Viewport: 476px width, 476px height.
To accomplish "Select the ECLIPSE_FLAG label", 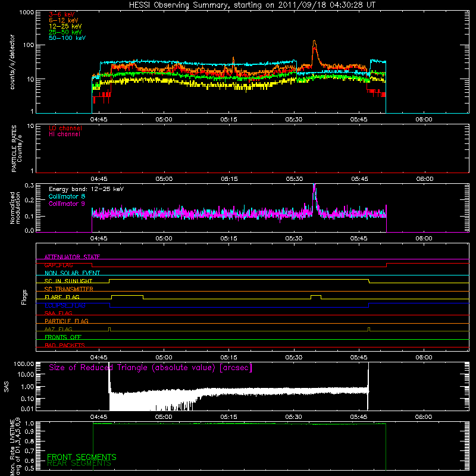I will pos(65,305).
